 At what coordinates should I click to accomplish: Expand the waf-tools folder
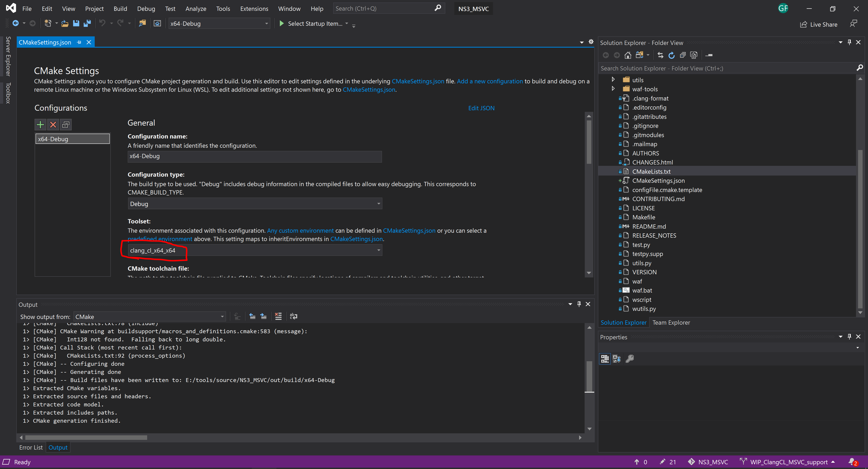click(x=613, y=89)
